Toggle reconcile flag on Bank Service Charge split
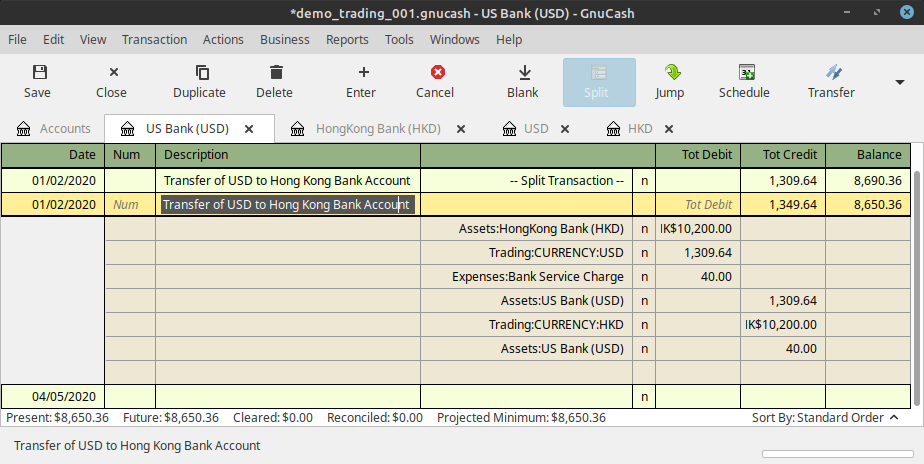924x464 pixels. 644,277
